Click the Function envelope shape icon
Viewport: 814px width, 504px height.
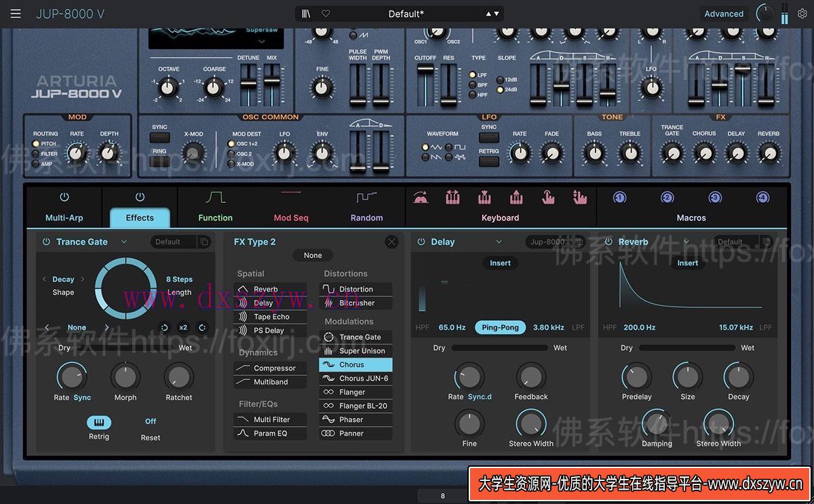pos(216,197)
